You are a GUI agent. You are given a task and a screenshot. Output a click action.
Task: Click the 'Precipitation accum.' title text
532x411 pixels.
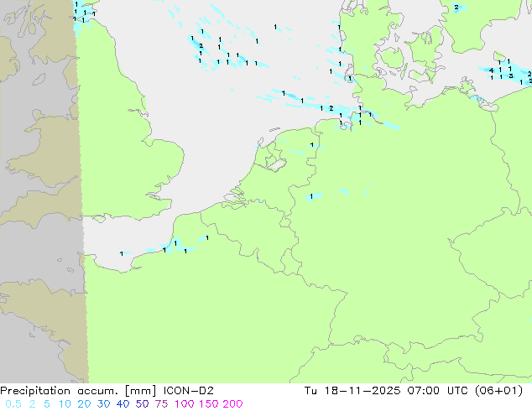59,391
